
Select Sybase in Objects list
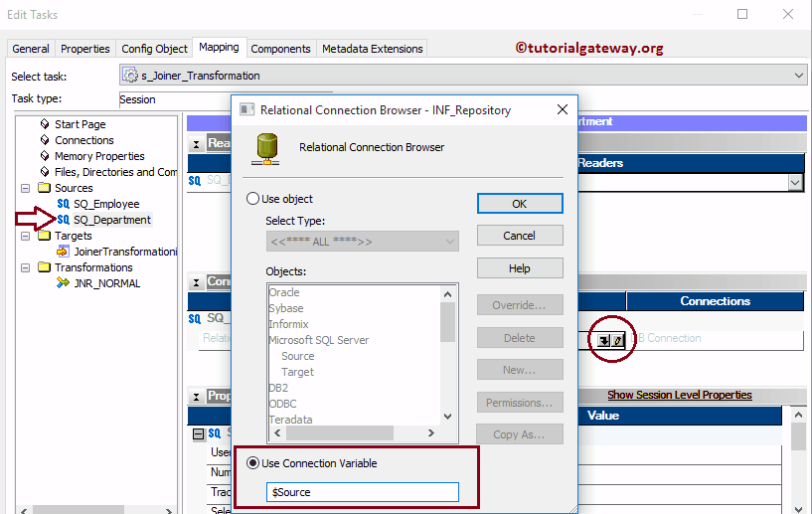click(286, 308)
